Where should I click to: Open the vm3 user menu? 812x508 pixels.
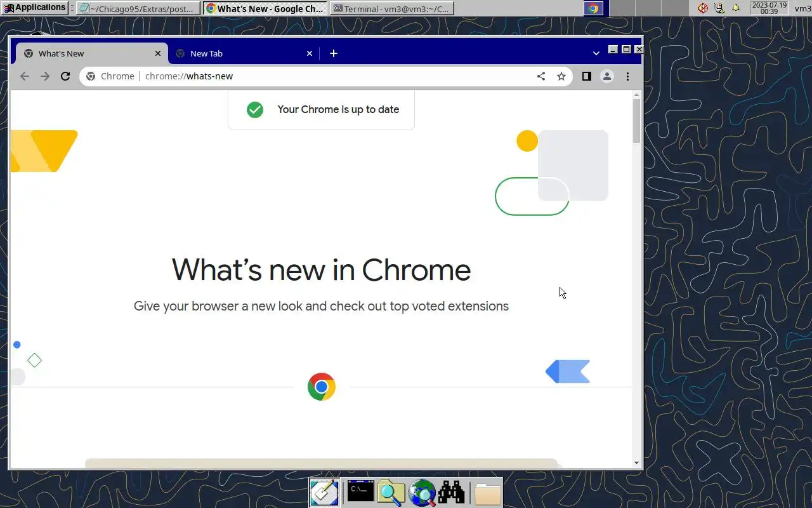click(x=802, y=8)
